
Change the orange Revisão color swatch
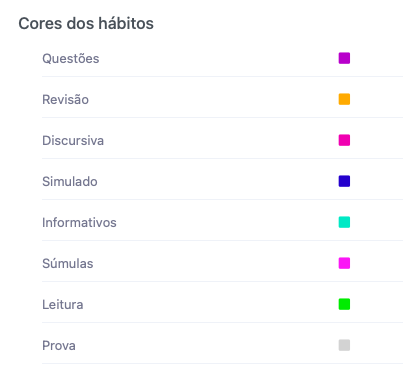[344, 99]
